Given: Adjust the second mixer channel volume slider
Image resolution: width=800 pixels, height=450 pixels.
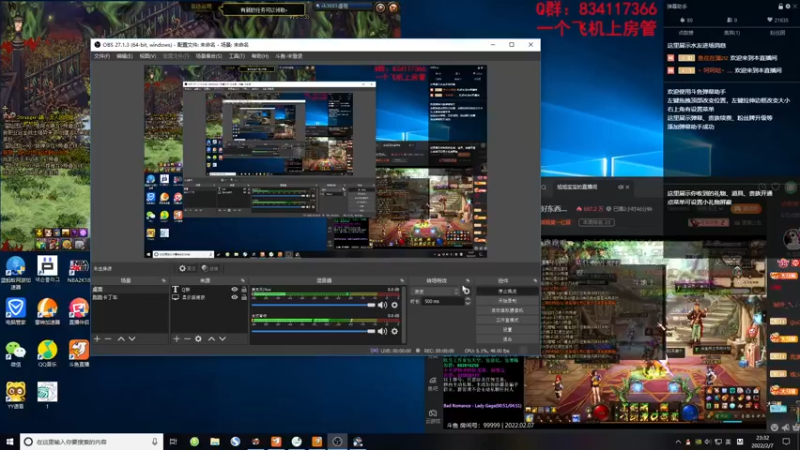Looking at the screenshot, I should 313,331.
